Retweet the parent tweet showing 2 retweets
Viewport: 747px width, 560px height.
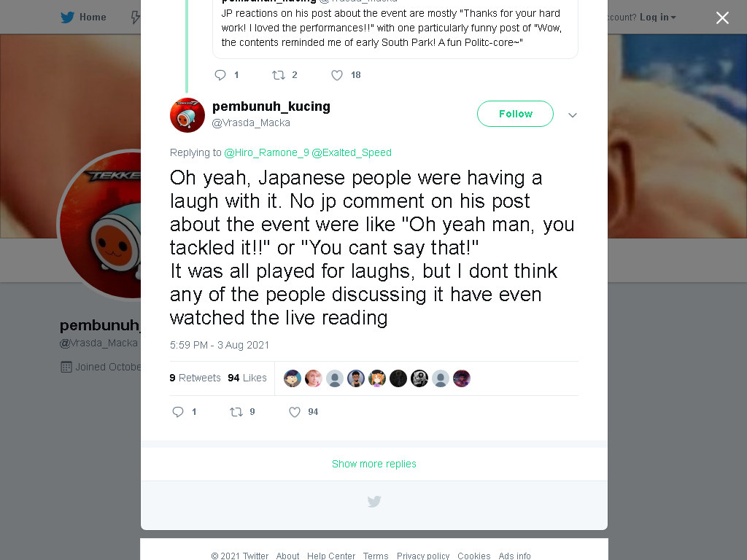[x=278, y=75]
